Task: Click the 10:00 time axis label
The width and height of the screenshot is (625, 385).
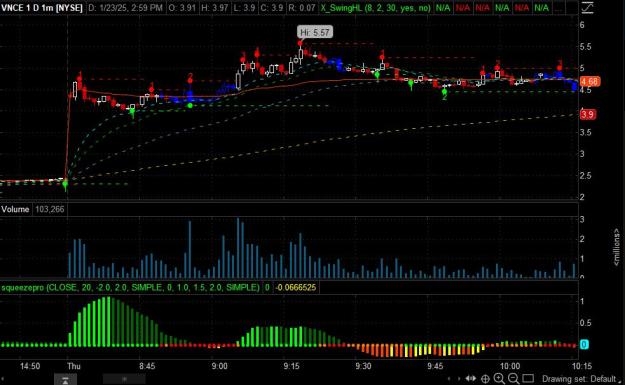Action: pyautogui.click(x=510, y=366)
